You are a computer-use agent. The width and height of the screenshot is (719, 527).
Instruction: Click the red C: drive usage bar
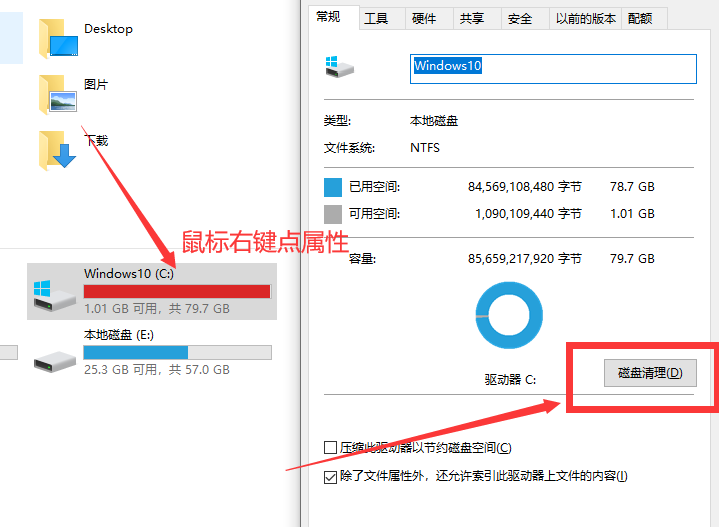point(177,291)
